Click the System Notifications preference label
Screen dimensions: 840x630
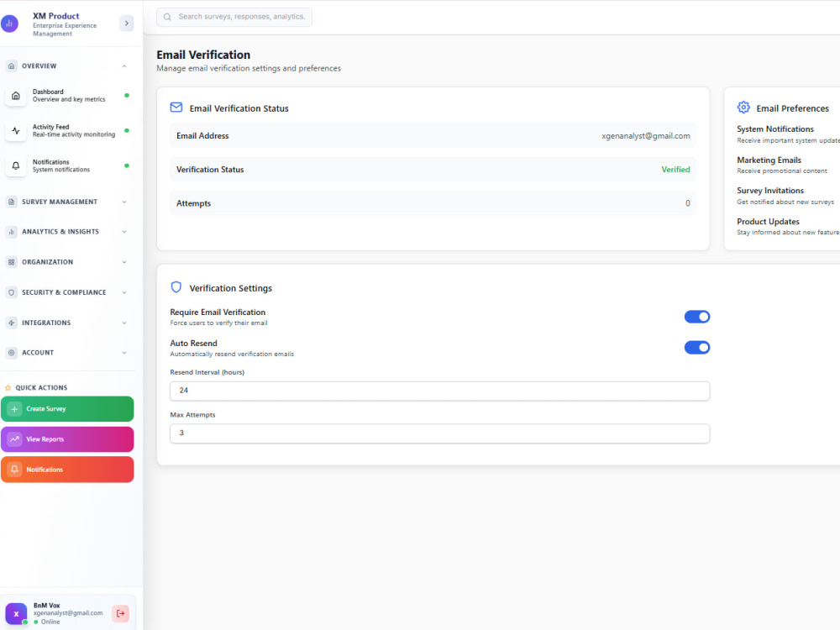(775, 129)
